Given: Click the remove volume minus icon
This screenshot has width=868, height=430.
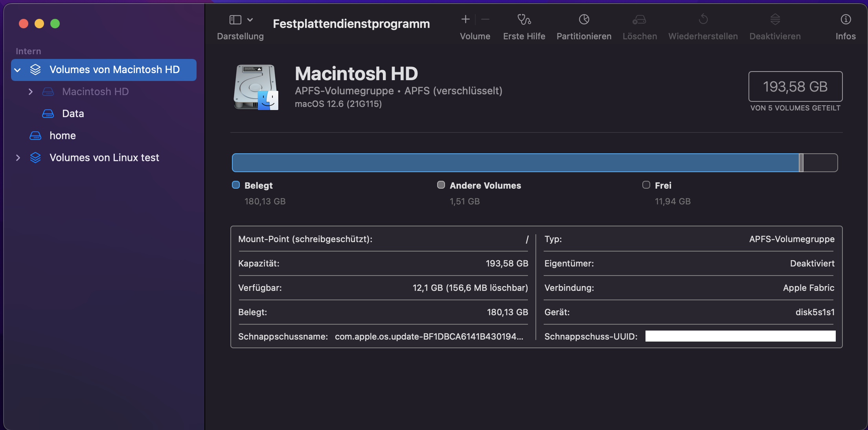Looking at the screenshot, I should (x=485, y=19).
